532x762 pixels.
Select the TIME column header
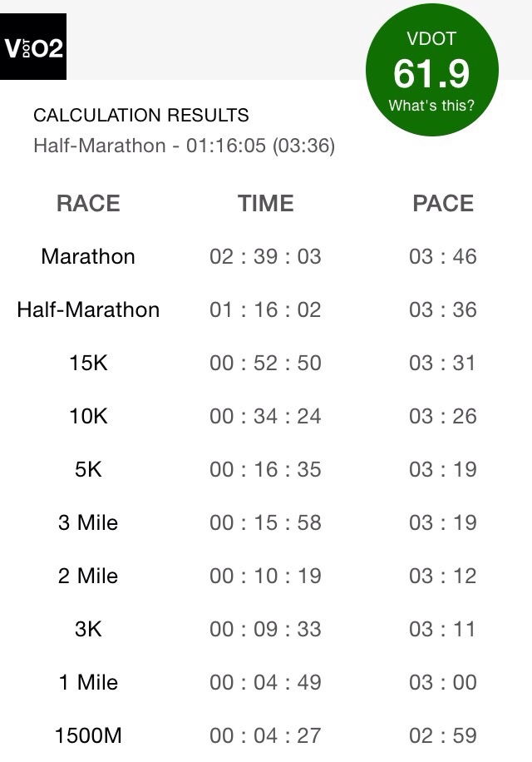tap(265, 203)
